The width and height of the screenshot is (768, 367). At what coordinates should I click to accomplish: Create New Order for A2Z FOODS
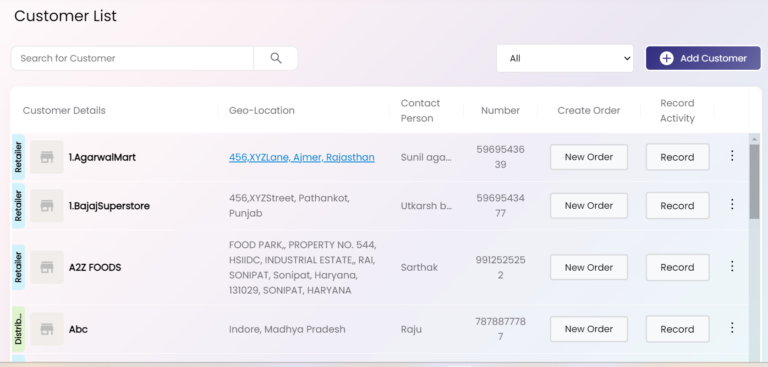tap(589, 268)
